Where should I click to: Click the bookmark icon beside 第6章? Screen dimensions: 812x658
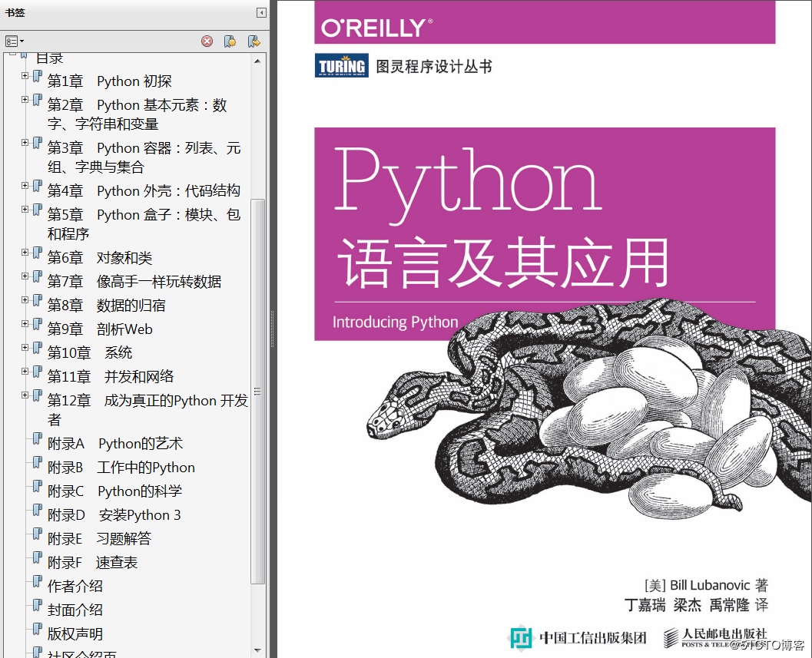point(38,253)
